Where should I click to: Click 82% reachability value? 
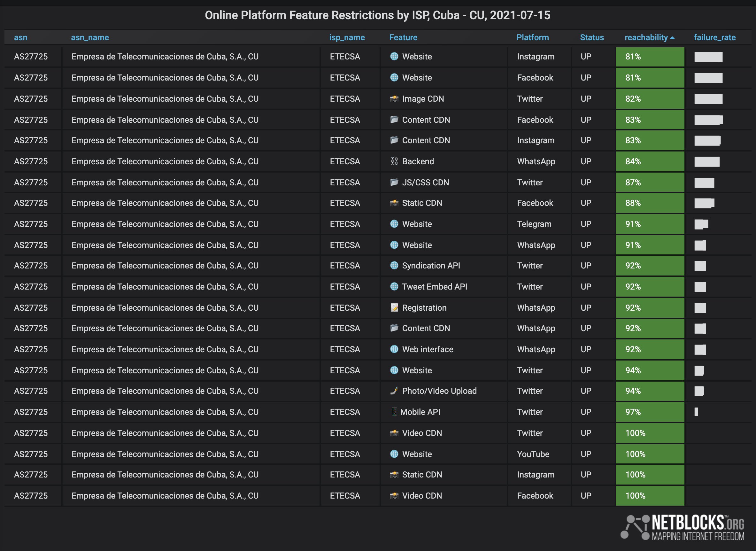633,99
